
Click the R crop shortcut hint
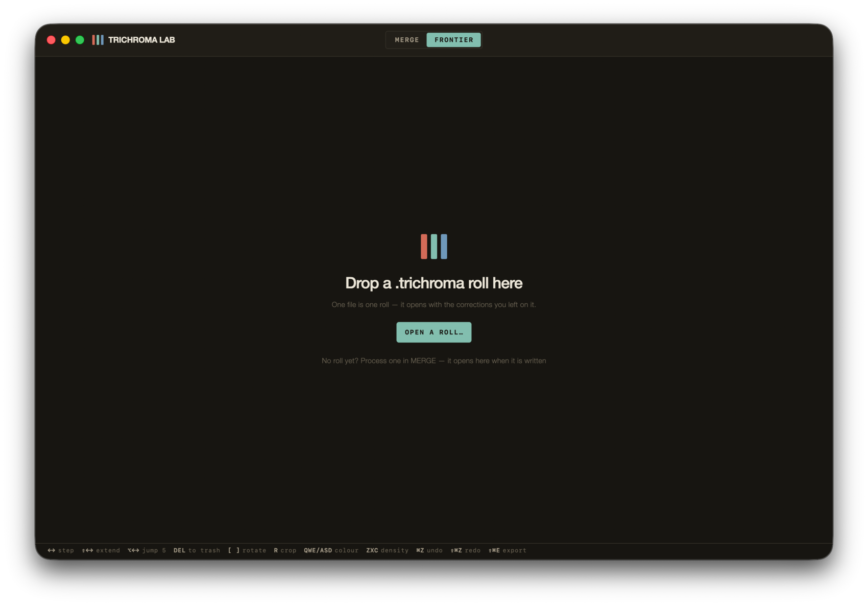coord(285,550)
